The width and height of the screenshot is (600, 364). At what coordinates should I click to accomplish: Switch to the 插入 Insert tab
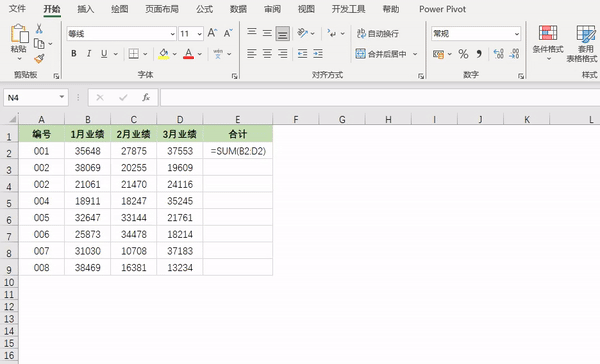click(x=85, y=9)
